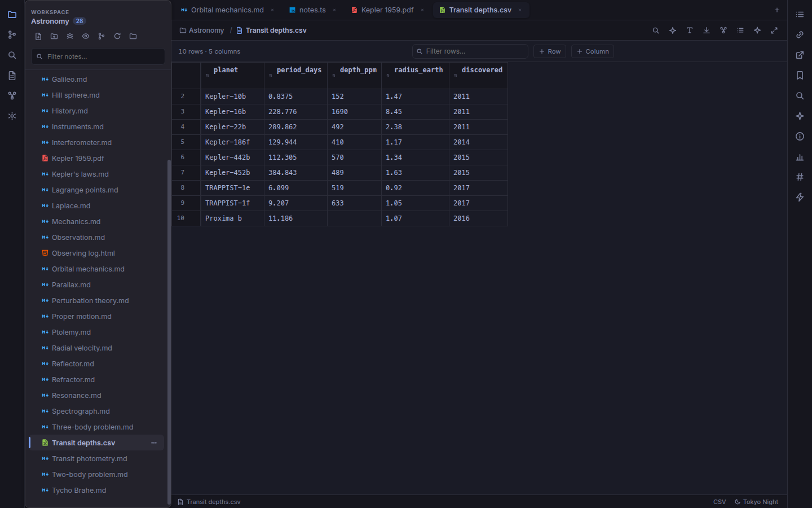The height and width of the screenshot is (508, 812).
Task: Sort by the depth_ppm column header
Action: click(354, 75)
